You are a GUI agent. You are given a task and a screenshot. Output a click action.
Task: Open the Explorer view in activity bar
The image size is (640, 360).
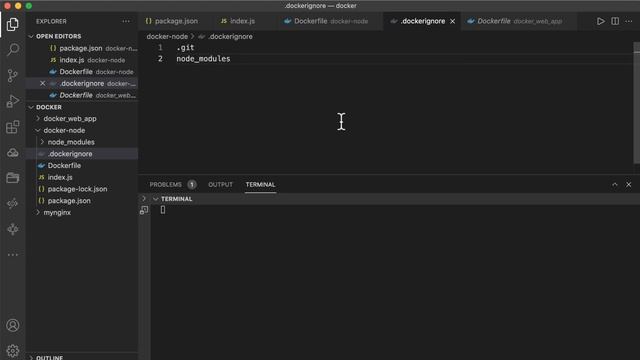click(x=13, y=24)
